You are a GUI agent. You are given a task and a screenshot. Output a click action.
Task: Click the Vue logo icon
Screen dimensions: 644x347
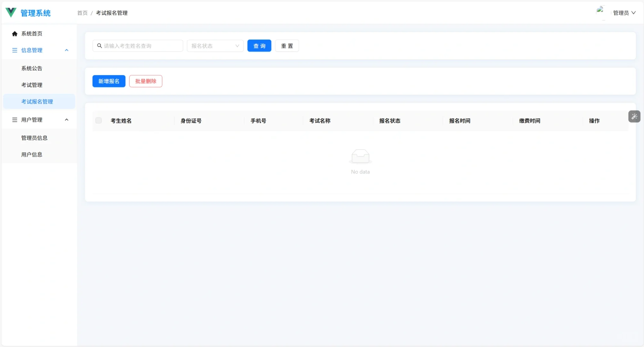(11, 13)
